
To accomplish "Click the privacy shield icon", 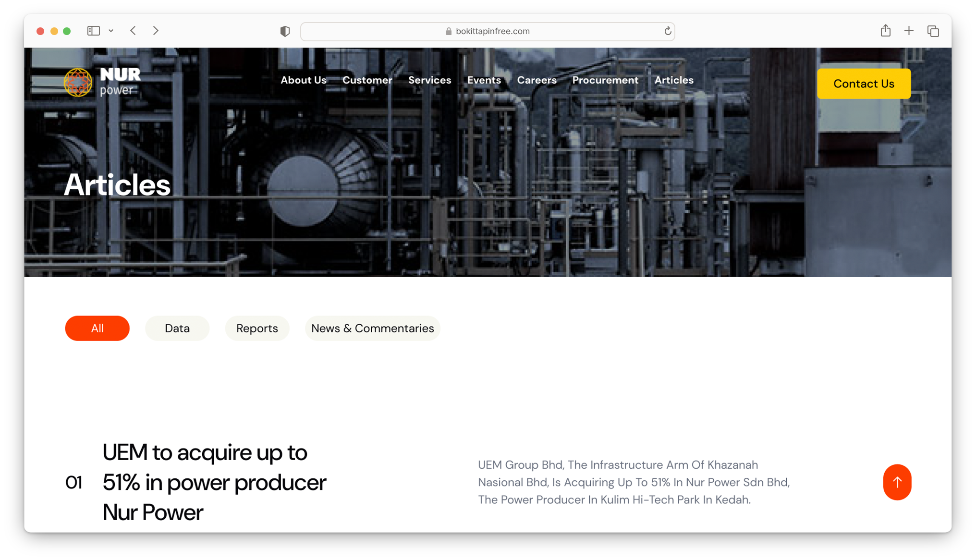I will [x=285, y=31].
